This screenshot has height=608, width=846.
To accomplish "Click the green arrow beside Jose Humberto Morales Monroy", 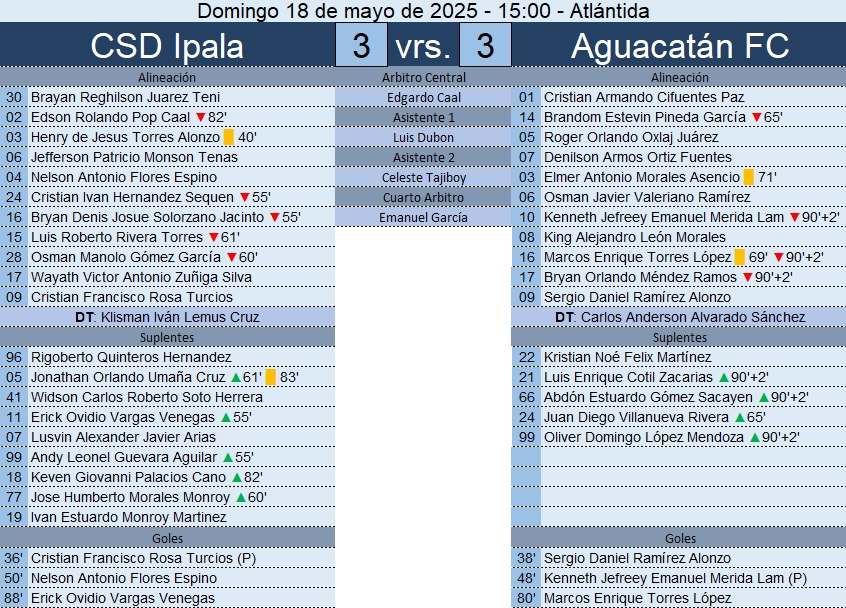I will click(x=240, y=497).
